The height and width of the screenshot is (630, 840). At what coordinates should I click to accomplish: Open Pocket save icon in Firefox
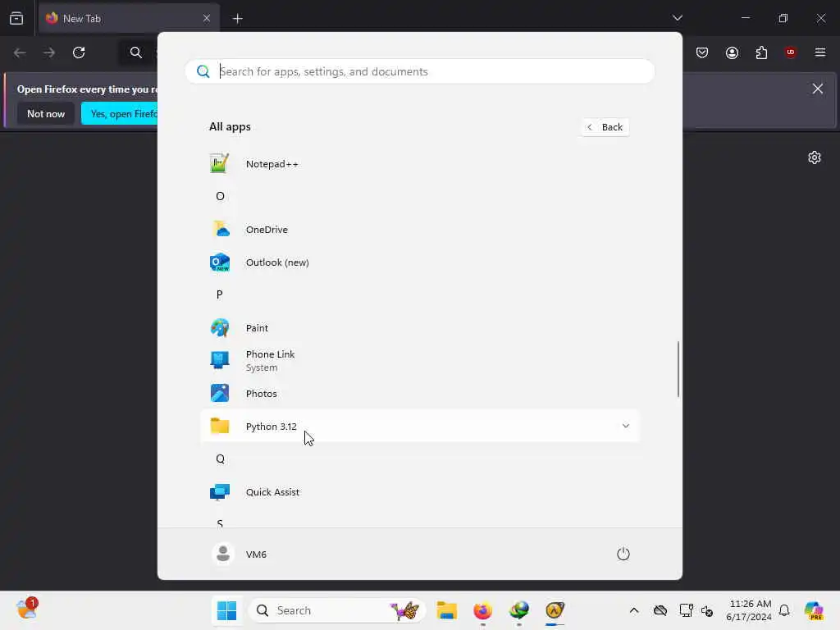click(x=702, y=52)
